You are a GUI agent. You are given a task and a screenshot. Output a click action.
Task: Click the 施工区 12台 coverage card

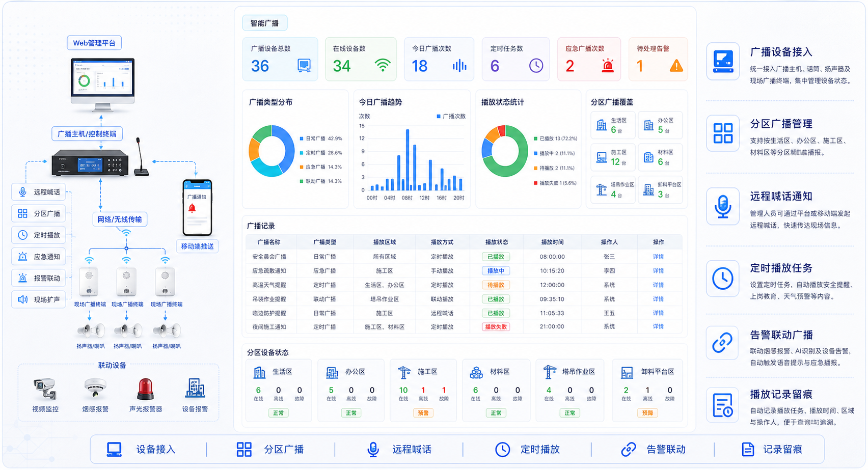(x=613, y=157)
